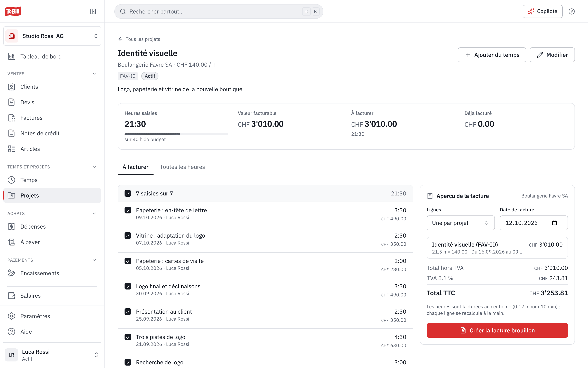Uncheck 'Papeterie : en-tête de lettre' entry
The width and height of the screenshot is (588, 368).
[x=128, y=210]
